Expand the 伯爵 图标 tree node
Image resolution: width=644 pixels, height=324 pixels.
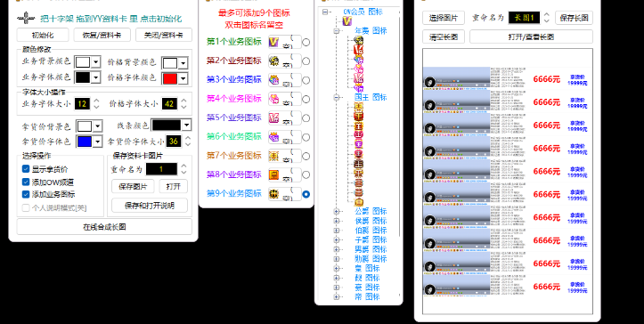coord(337,231)
